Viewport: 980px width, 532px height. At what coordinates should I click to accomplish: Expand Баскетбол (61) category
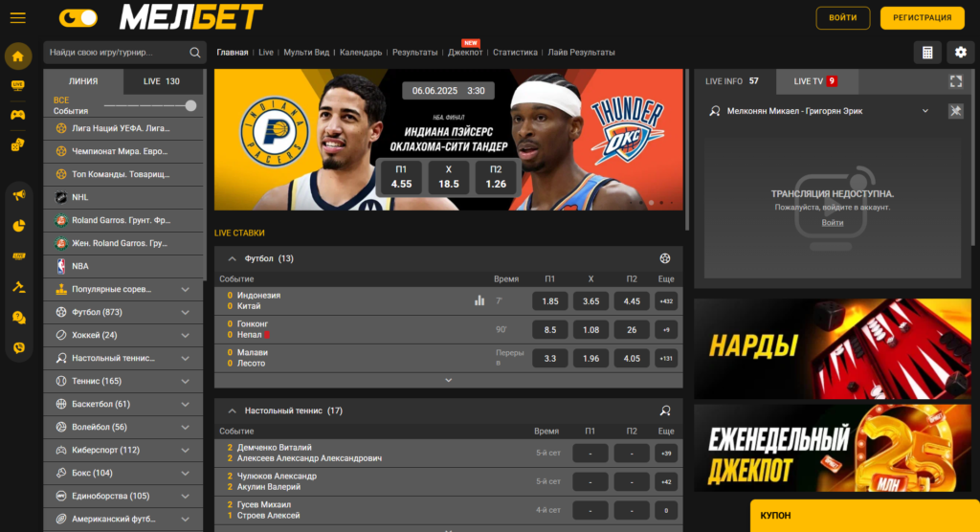tap(123, 404)
